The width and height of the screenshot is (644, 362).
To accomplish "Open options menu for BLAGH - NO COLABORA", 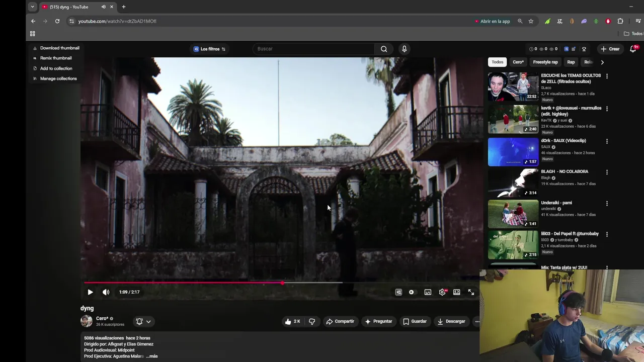I will click(607, 172).
